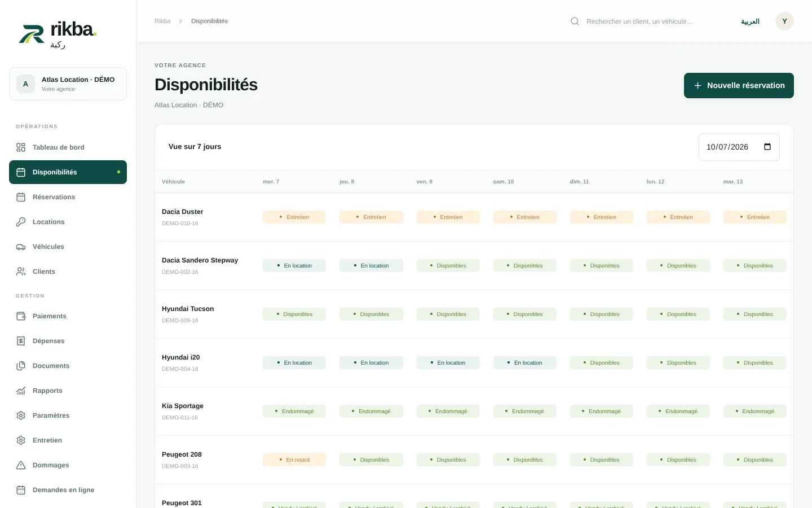This screenshot has width=812, height=508.
Task: Click Hyundai i20 plate DEMO-004-16
Action: pyautogui.click(x=180, y=369)
